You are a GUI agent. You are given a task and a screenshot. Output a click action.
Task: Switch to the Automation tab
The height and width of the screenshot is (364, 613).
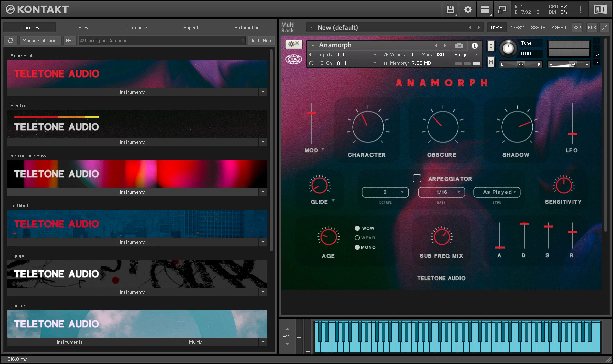click(x=247, y=27)
